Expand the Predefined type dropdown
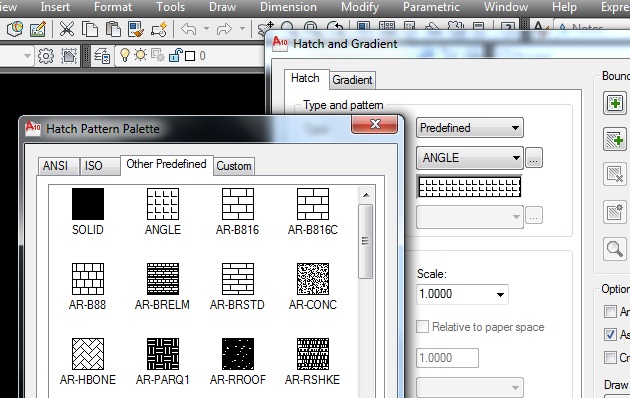The height and width of the screenshot is (398, 630). coord(470,128)
